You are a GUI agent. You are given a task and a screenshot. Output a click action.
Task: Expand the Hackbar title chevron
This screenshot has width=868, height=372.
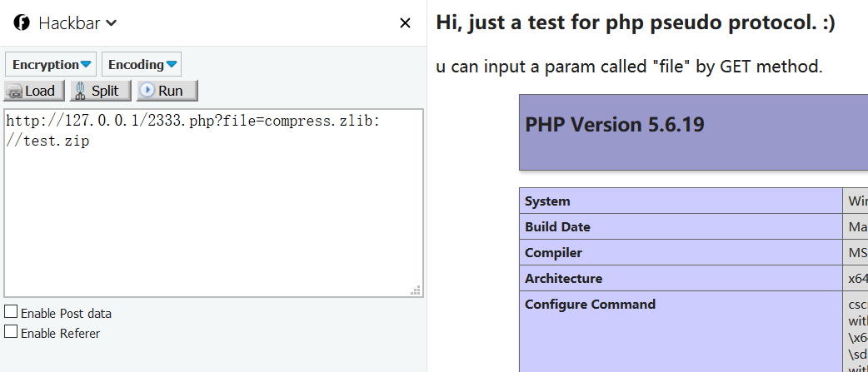point(112,23)
